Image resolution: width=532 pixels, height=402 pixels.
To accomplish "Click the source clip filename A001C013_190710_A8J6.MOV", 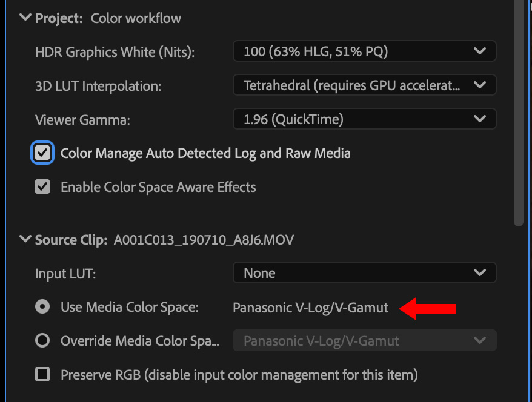I will click(x=204, y=240).
